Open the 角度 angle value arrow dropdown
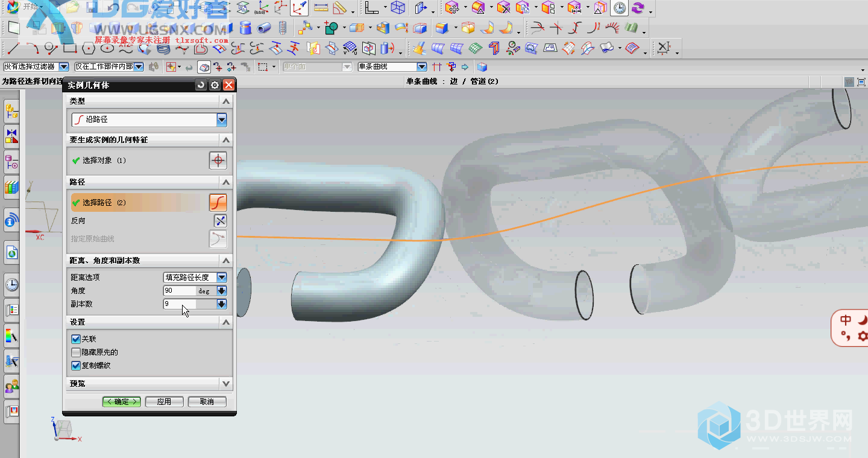This screenshot has width=868, height=458. coord(222,291)
